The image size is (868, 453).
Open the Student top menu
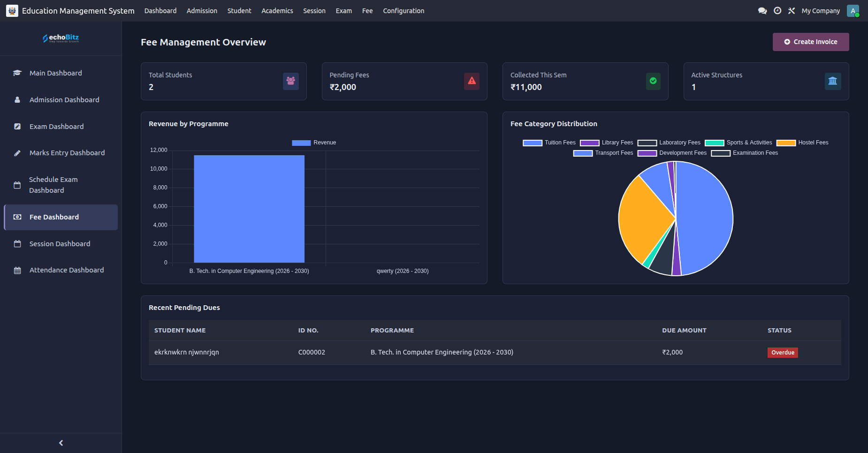click(239, 11)
